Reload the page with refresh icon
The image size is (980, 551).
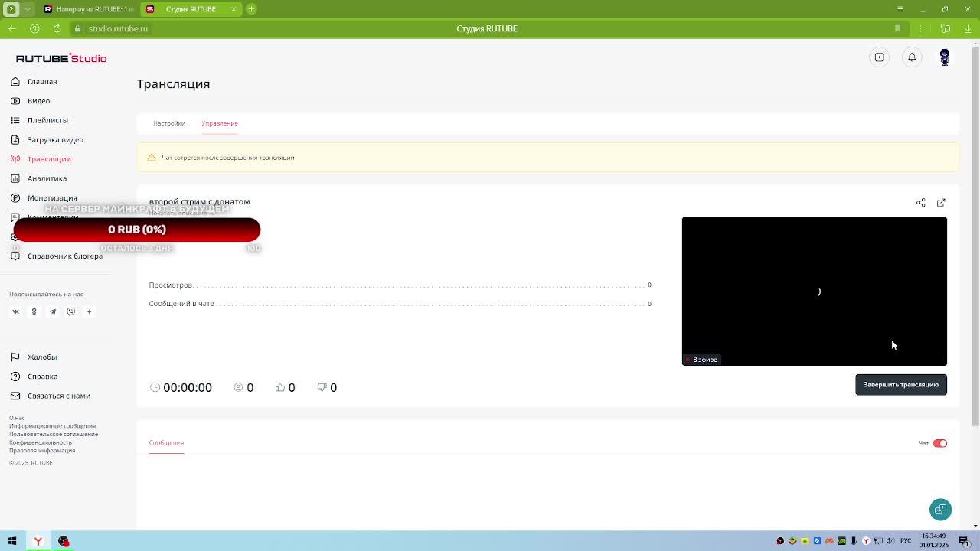coord(57,28)
